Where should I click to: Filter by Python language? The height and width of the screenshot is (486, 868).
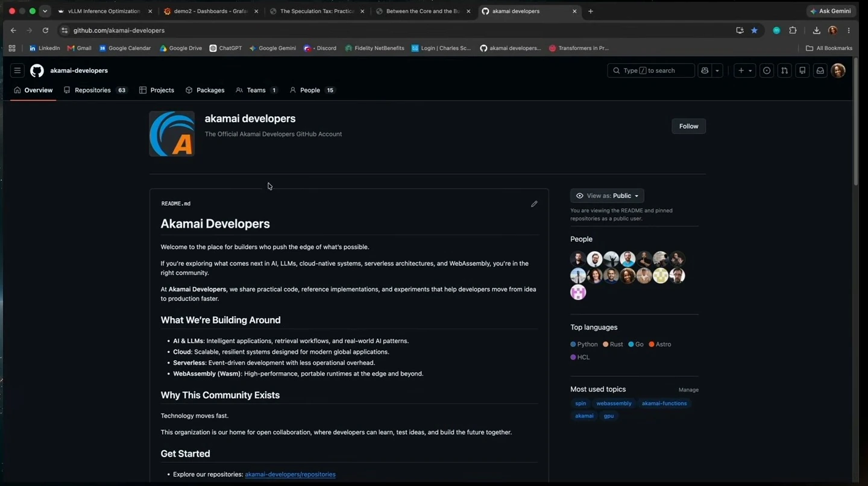tap(584, 344)
